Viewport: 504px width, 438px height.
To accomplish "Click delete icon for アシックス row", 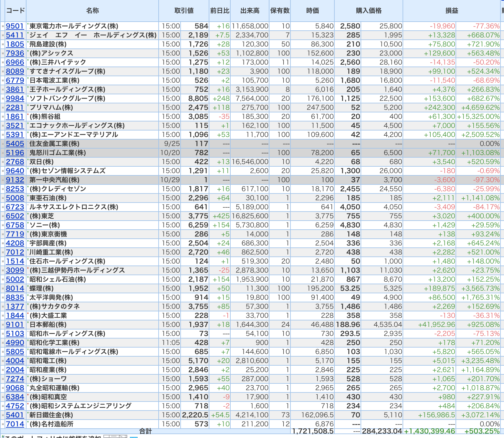I will [3, 53].
